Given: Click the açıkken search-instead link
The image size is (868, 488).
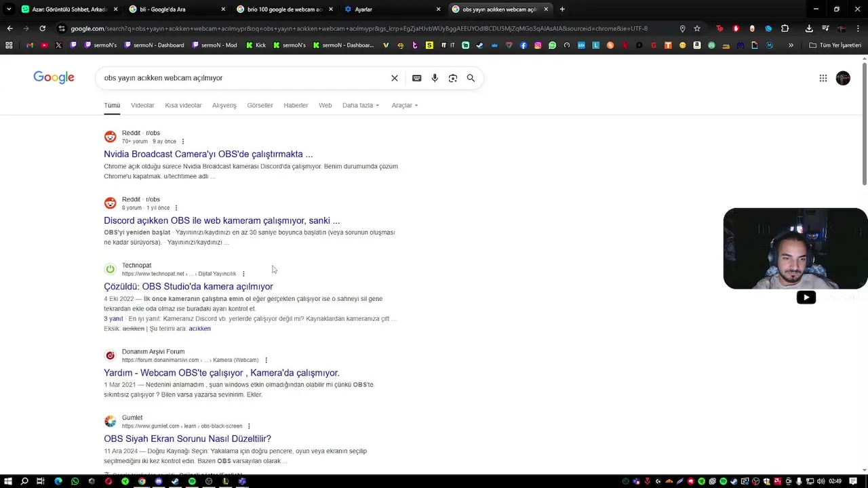Looking at the screenshot, I should pyautogui.click(x=199, y=329).
